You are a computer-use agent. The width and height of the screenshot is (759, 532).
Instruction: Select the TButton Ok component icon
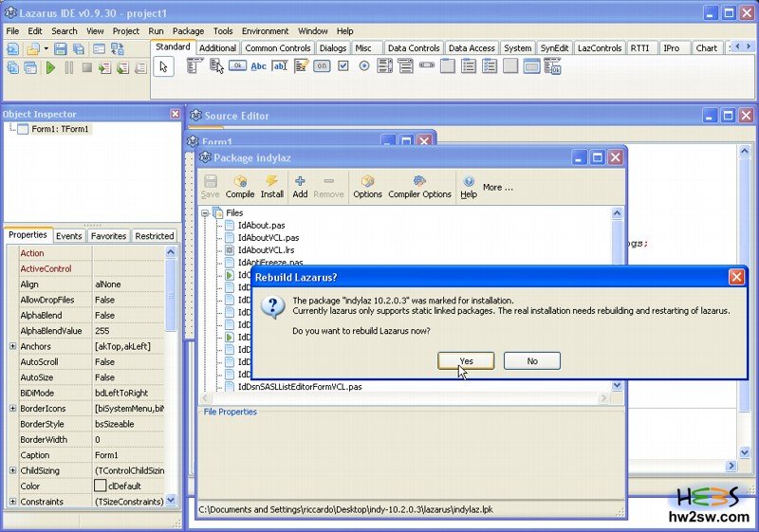click(237, 65)
